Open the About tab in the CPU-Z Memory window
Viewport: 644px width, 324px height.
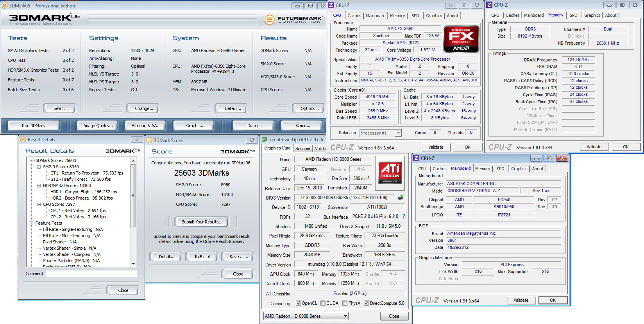[611, 15]
